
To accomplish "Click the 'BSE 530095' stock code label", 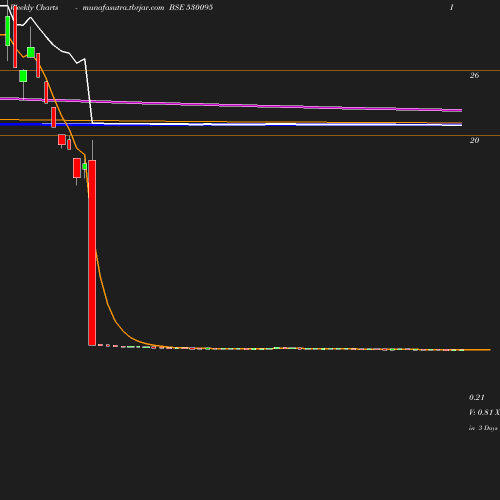I will [191, 7].
